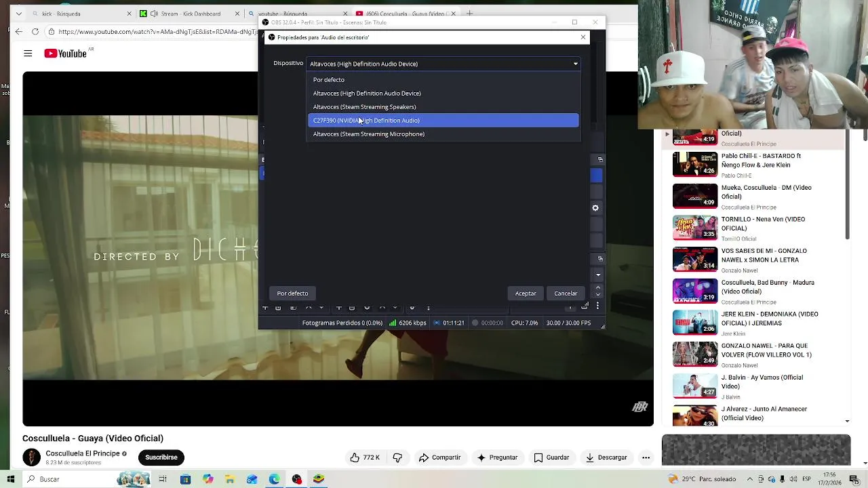This screenshot has width=868, height=488.
Task: Open the Cosculluela El Principe channel name link
Action: 83,453
